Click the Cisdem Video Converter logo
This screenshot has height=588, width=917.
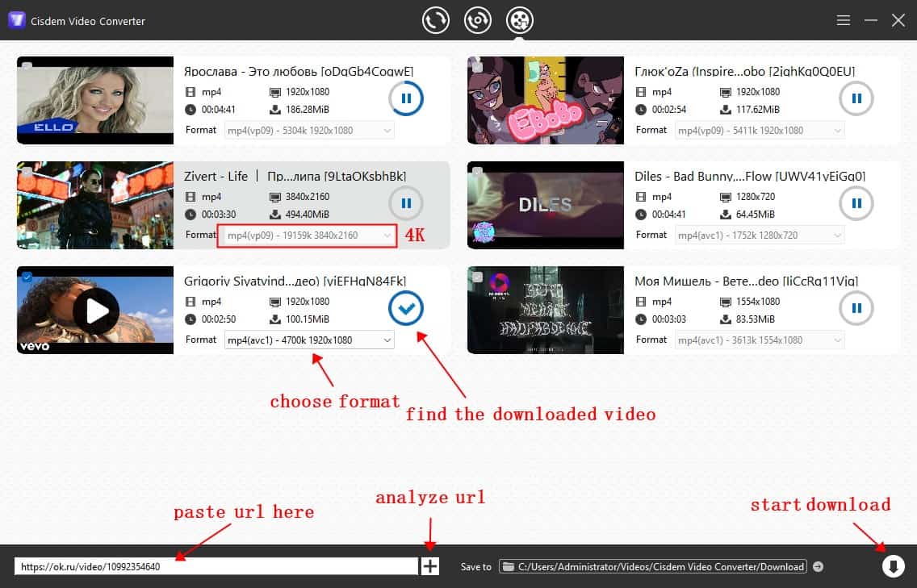16,20
